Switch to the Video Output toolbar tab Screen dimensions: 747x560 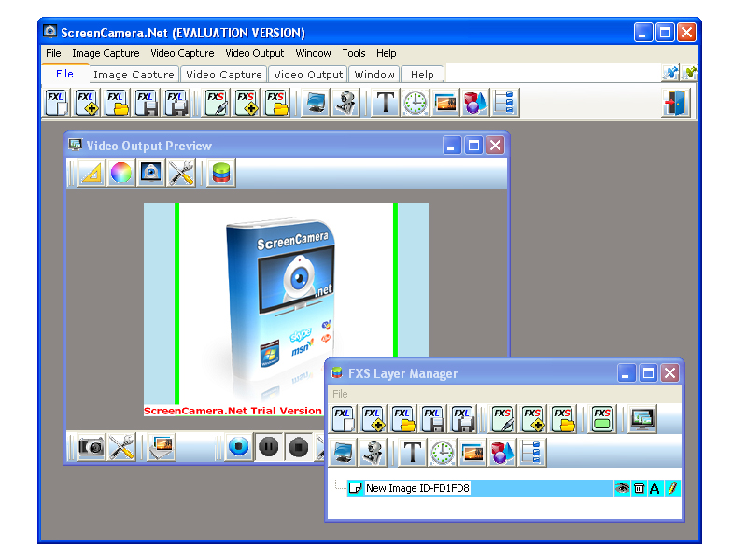[308, 75]
